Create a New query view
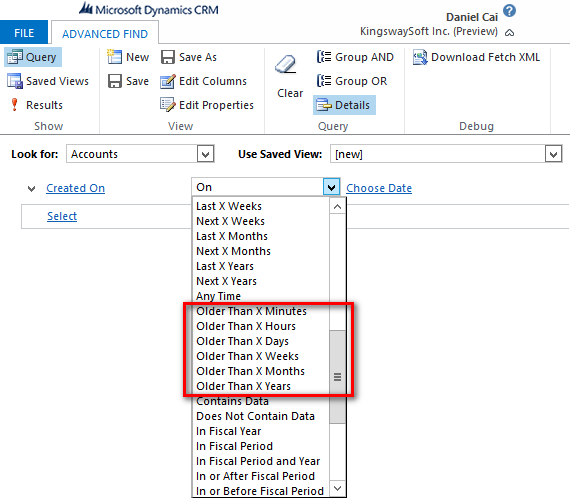The image size is (570, 500). [128, 57]
